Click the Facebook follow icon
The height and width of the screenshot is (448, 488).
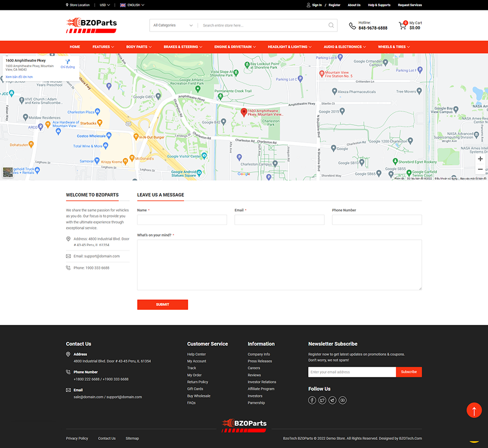tap(312, 400)
